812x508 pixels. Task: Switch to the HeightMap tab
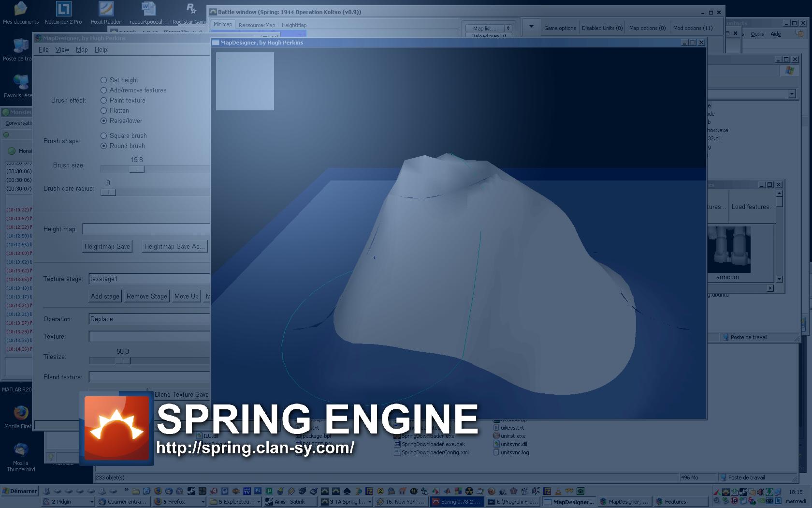(294, 25)
